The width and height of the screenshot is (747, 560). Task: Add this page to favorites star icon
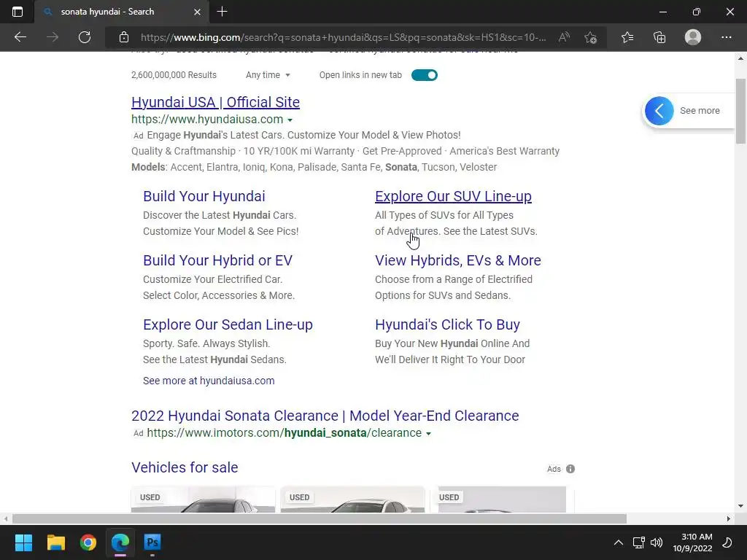point(591,37)
